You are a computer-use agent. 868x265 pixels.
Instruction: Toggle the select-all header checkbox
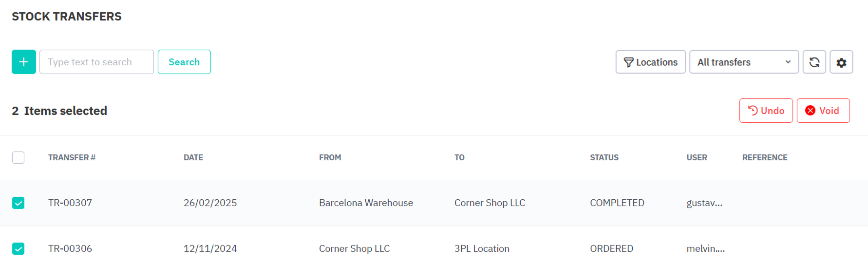tap(19, 157)
